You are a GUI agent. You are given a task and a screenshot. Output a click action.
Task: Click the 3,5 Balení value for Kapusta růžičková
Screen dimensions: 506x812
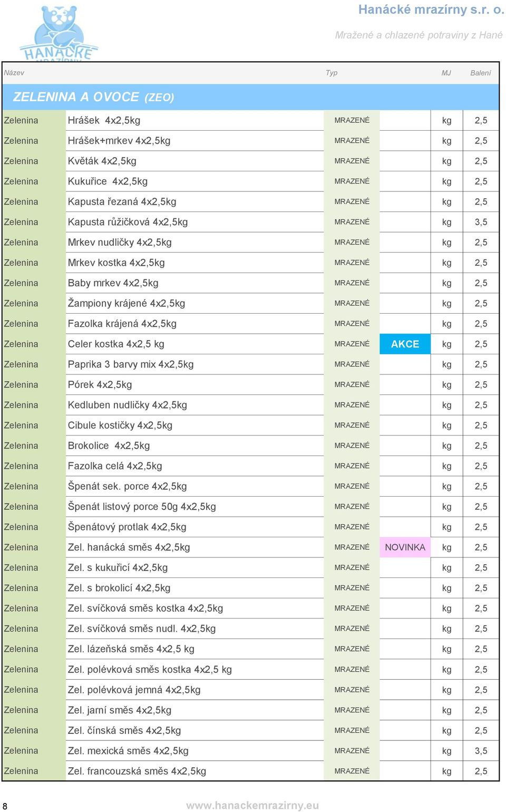tap(481, 222)
